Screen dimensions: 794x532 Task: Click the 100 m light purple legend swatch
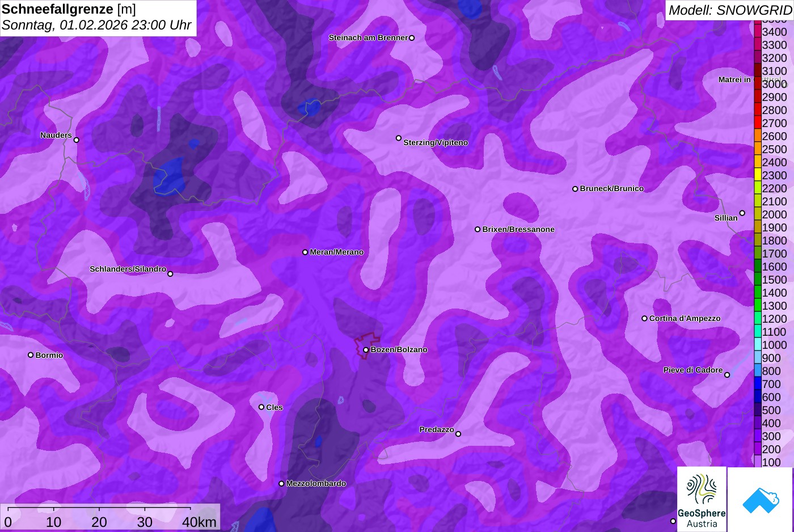[x=758, y=462]
